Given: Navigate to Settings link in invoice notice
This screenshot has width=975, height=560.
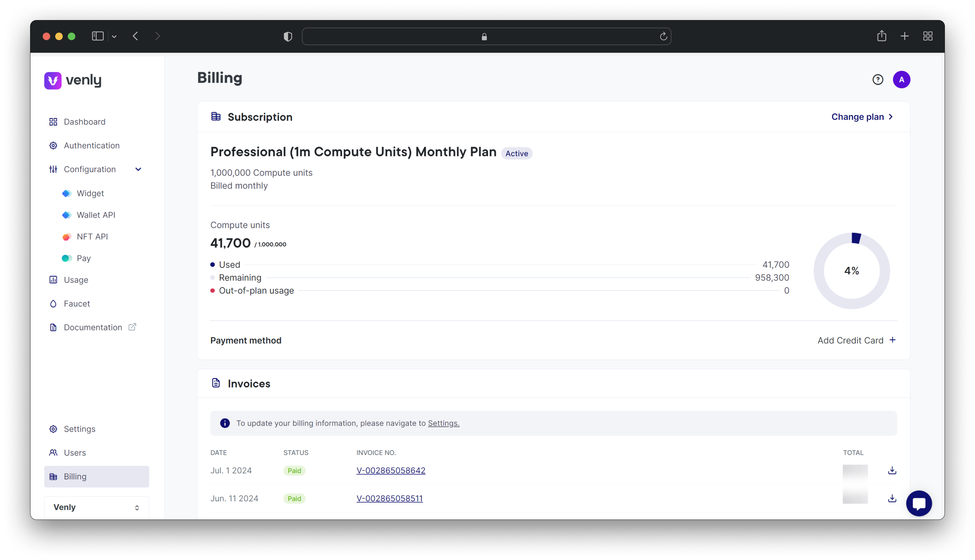Looking at the screenshot, I should point(443,423).
